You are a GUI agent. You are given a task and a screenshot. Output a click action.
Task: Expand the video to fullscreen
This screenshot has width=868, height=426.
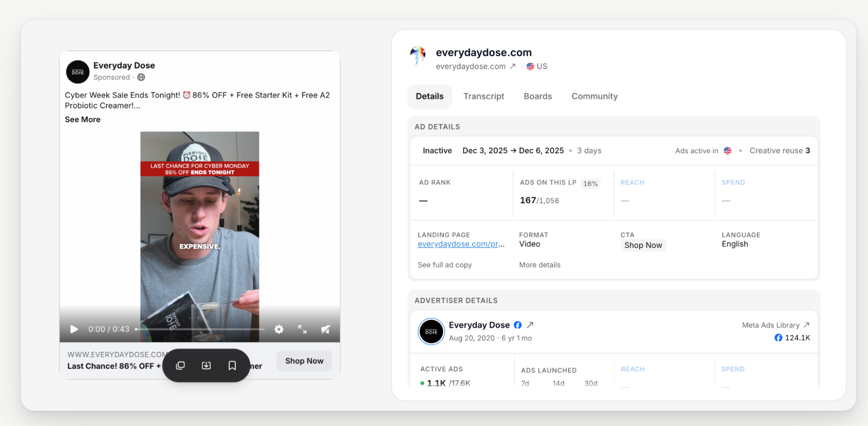coord(302,329)
